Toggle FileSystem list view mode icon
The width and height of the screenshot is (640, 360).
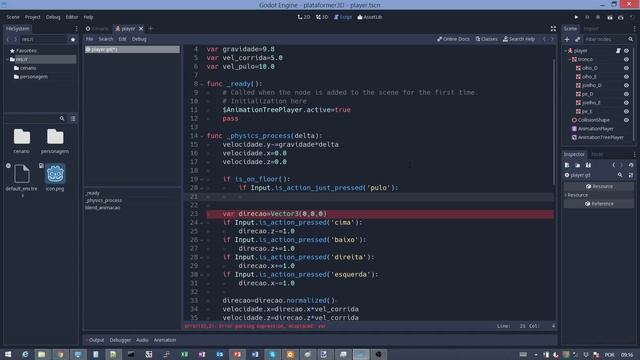coord(73,118)
